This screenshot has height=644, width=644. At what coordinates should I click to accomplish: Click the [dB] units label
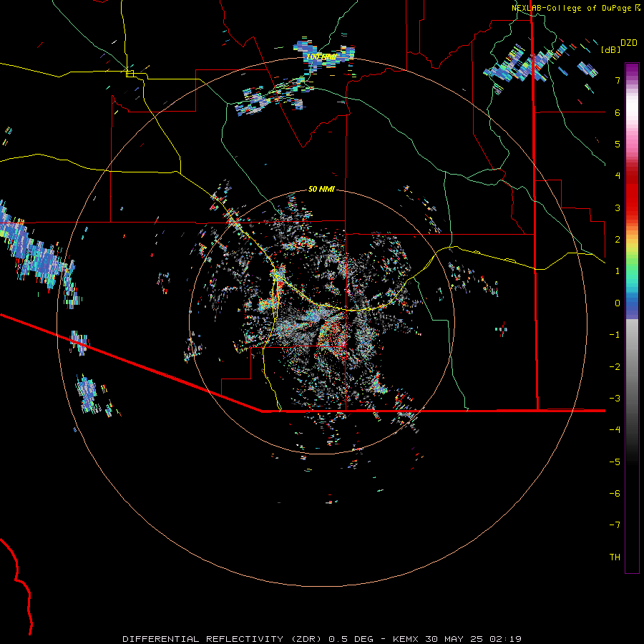[610, 49]
